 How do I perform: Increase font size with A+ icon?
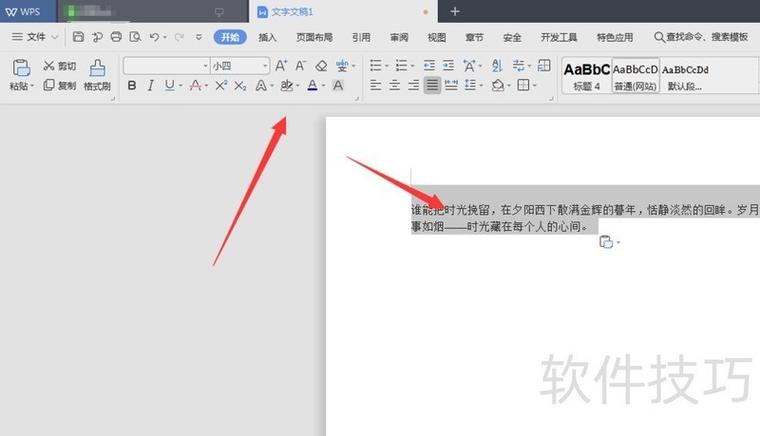(x=281, y=65)
